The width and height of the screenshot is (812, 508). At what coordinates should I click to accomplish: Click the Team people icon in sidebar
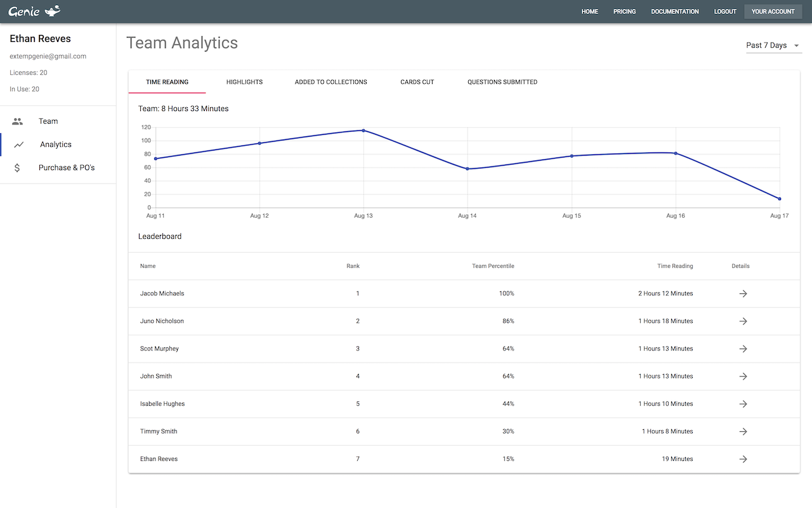18,121
